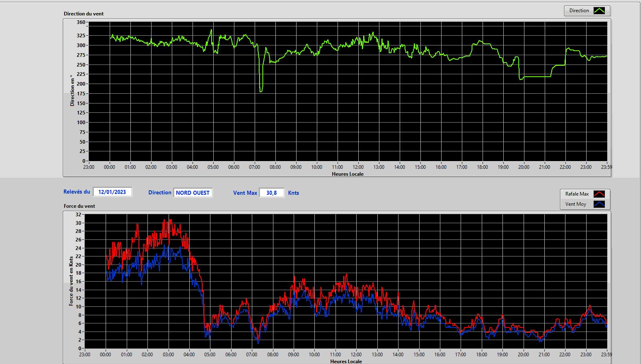Click 18:00 on the wind force time axis
The width and height of the screenshot is (641, 364).
(x=481, y=354)
